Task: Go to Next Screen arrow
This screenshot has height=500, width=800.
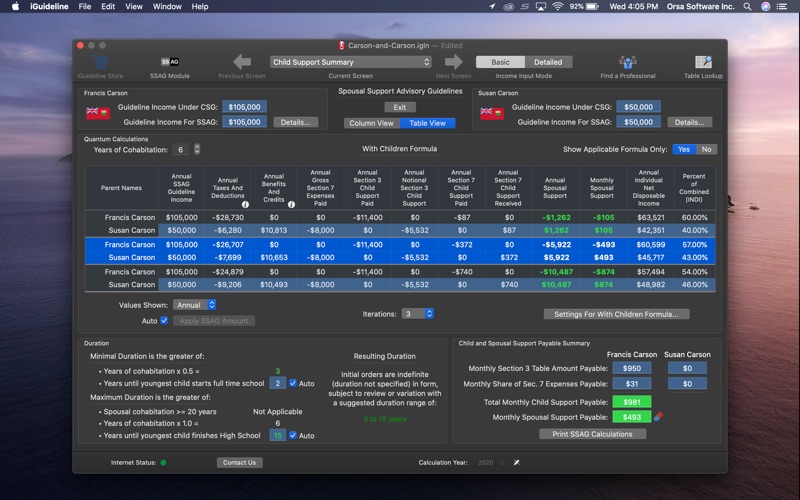Action: pos(454,62)
